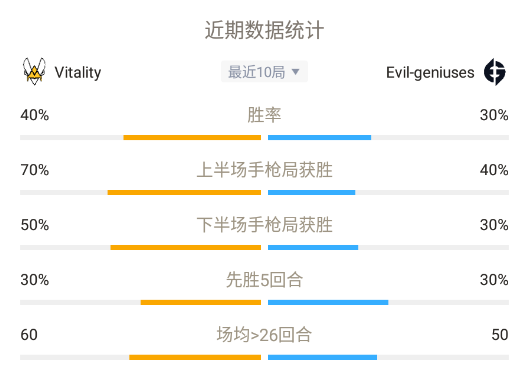Click the orange 上半场手枪局获胜 bar
This screenshot has width=523, height=379.
pos(184,193)
